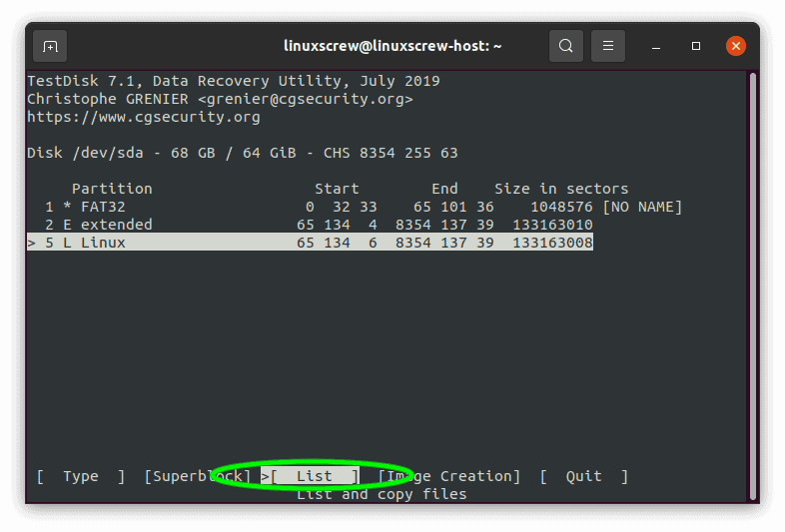Viewport: 785px width, 532px height.
Task: Click the window title linuxscrew@linuxscrew-host
Action: 392,46
